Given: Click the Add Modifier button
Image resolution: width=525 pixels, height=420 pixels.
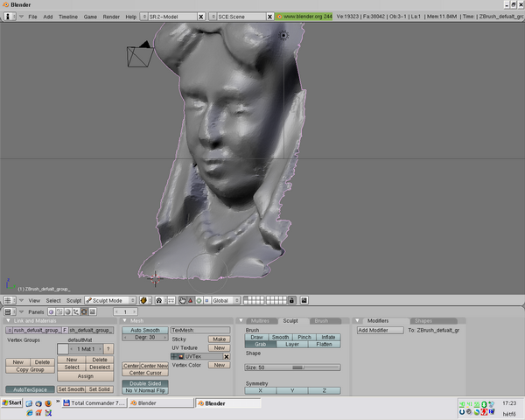Looking at the screenshot, I should point(380,330).
